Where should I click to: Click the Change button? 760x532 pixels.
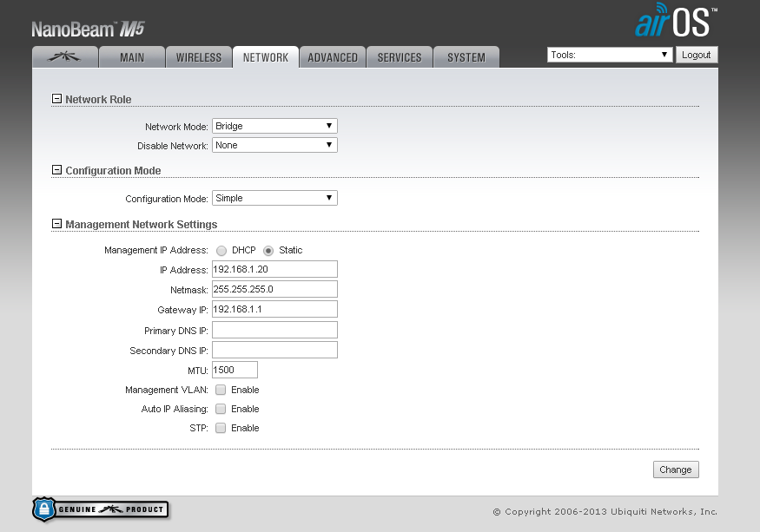[676, 470]
